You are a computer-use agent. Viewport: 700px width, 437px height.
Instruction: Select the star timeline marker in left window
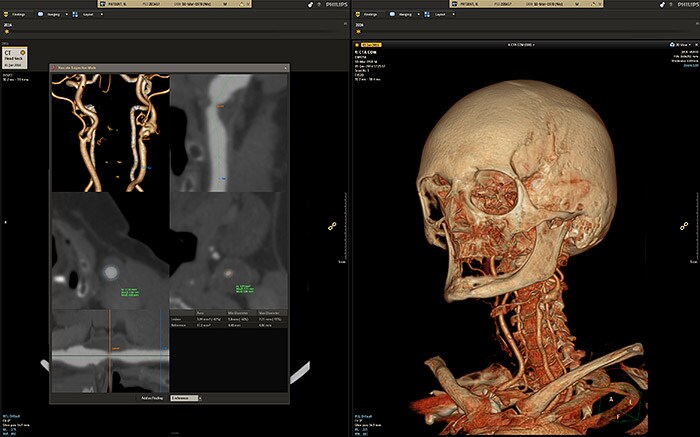click(x=6, y=32)
